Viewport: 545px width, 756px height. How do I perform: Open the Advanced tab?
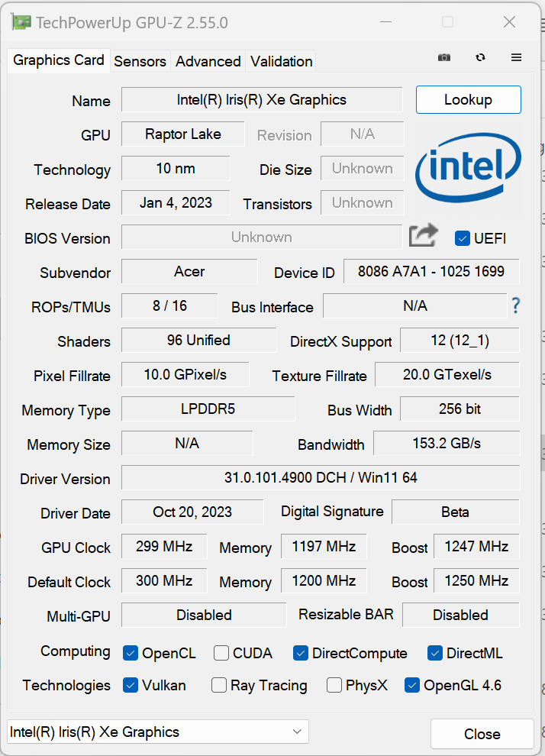[x=208, y=61]
